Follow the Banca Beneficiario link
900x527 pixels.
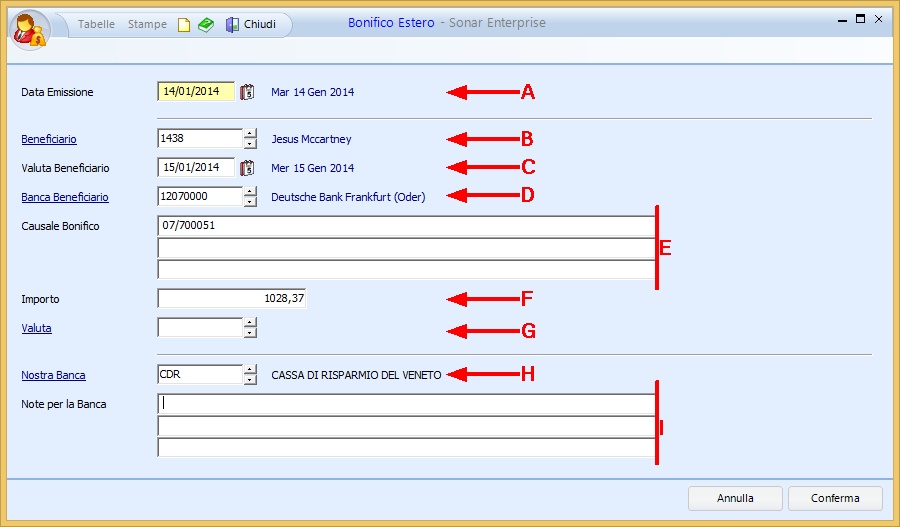pos(65,198)
